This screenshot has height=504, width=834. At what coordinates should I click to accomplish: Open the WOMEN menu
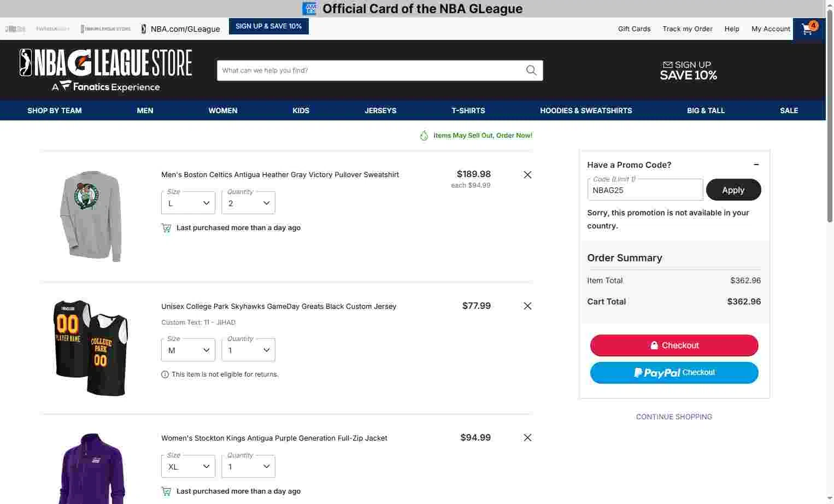point(223,110)
